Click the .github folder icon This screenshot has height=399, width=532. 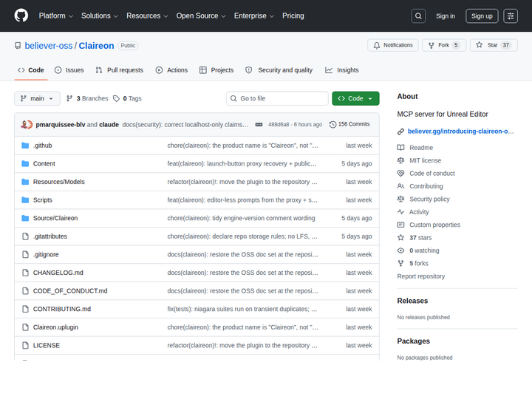(x=25, y=146)
